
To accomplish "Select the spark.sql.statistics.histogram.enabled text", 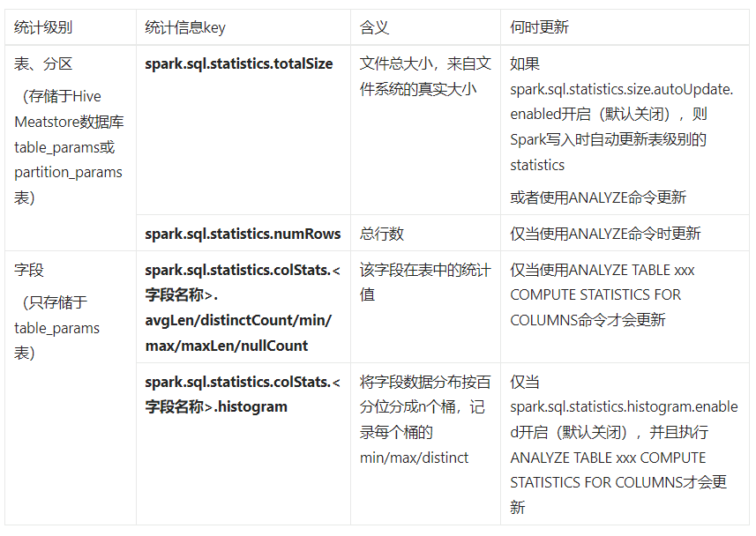I will (624, 406).
